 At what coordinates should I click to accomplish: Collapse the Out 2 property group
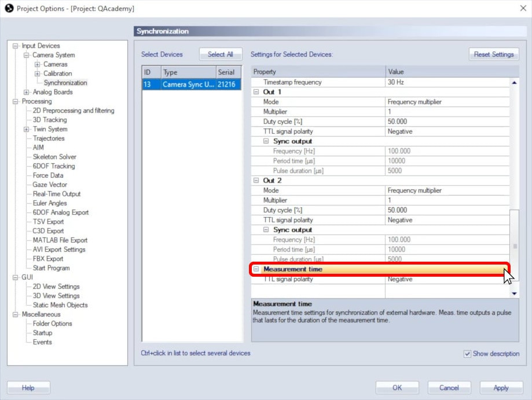(x=257, y=180)
